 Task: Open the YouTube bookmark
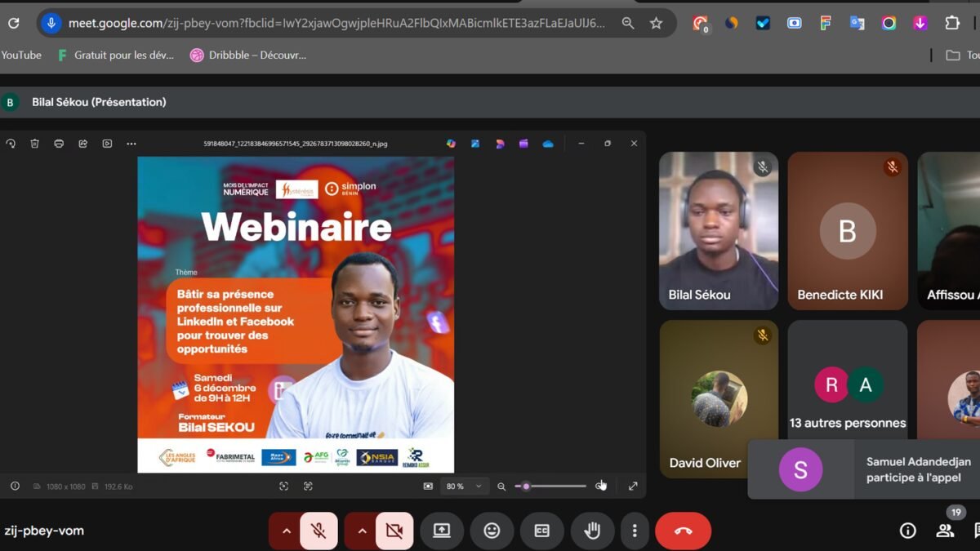click(x=21, y=55)
